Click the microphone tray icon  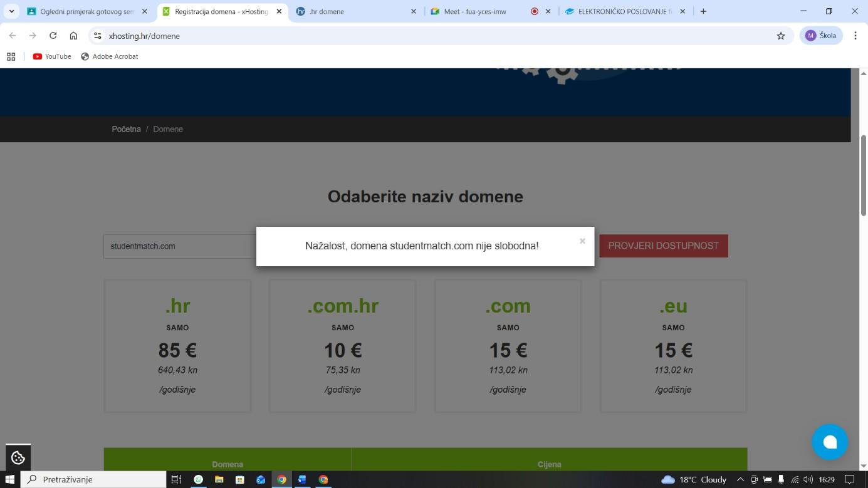(x=781, y=479)
